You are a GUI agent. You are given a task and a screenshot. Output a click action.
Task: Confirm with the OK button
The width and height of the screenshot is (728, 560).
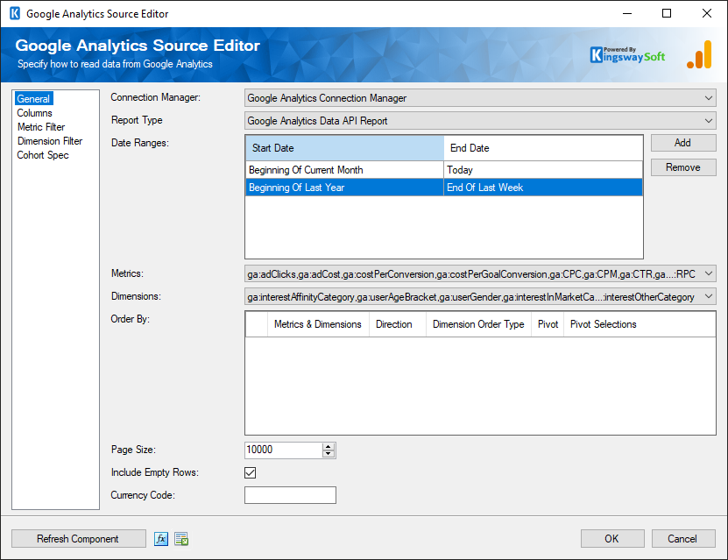[x=612, y=539]
